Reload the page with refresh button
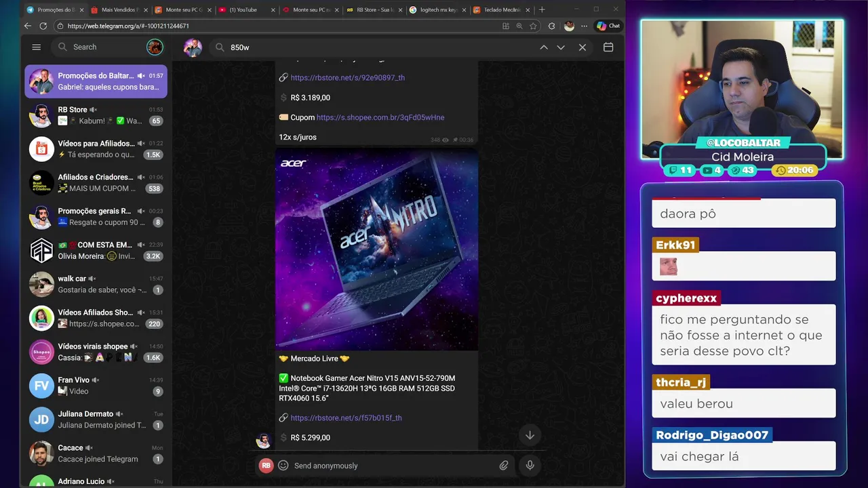The image size is (868, 488). click(43, 26)
